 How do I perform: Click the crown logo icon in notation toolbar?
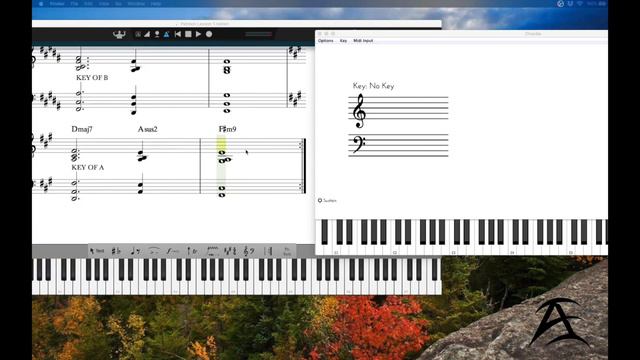tap(119, 35)
